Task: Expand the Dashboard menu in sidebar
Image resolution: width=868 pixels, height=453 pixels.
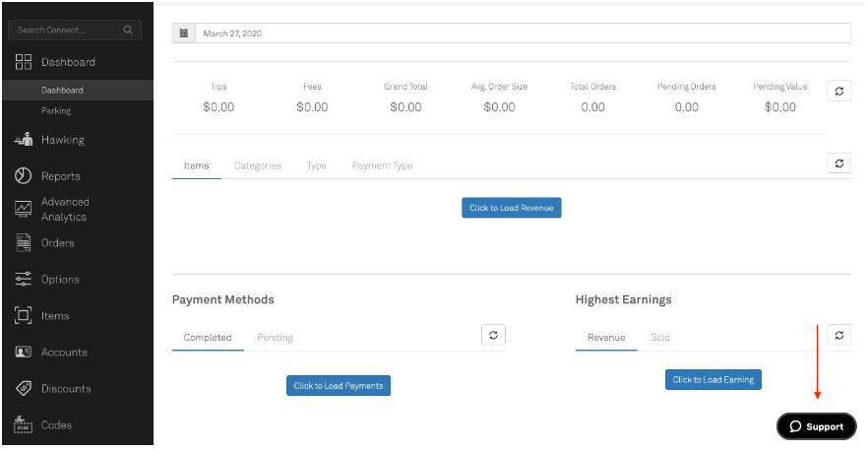Action: coord(68,62)
